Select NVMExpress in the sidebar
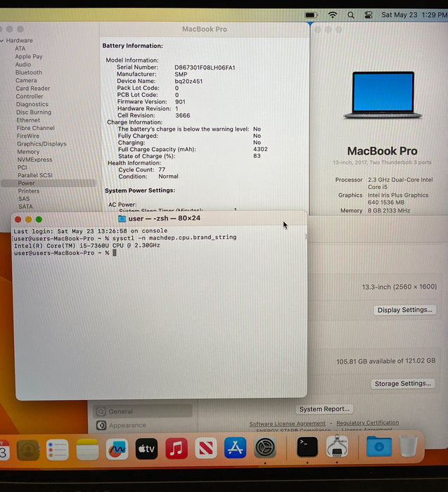The height and width of the screenshot is (492, 448). 34,160
